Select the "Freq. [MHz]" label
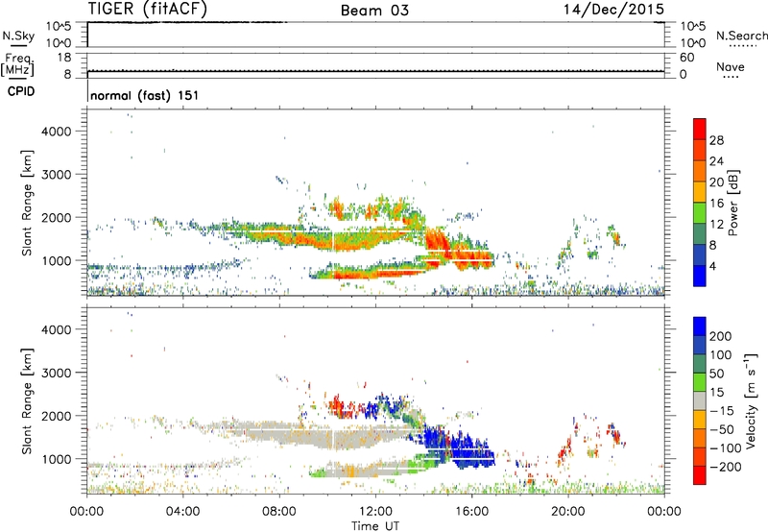This screenshot has width=768, height=532. (18, 64)
